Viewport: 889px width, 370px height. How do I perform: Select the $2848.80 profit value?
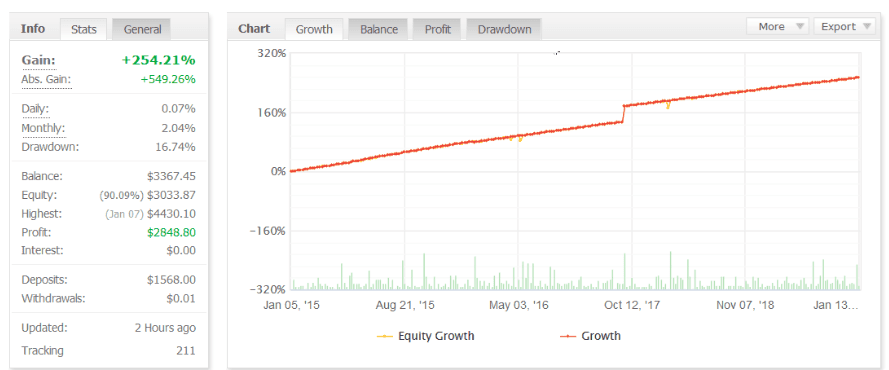point(171,232)
